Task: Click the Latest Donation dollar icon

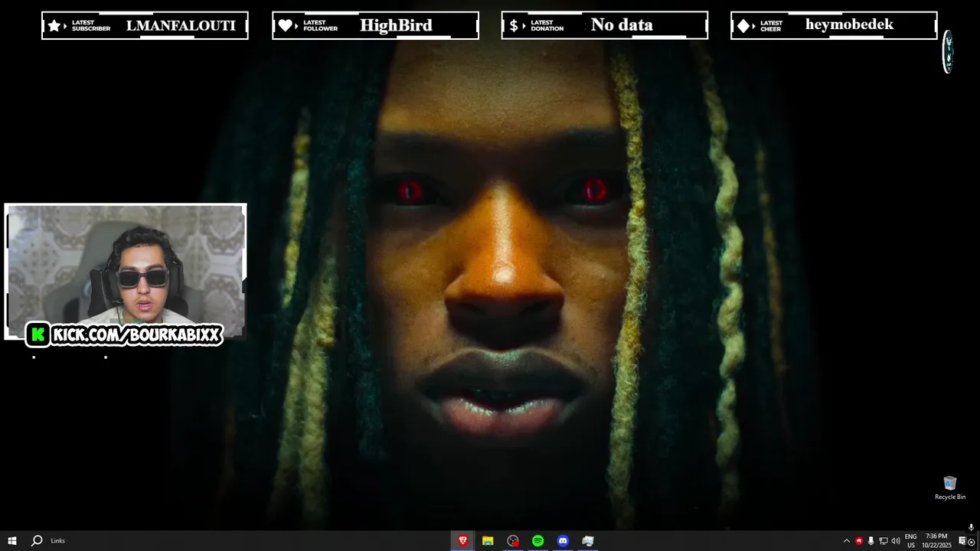Action: pos(514,25)
